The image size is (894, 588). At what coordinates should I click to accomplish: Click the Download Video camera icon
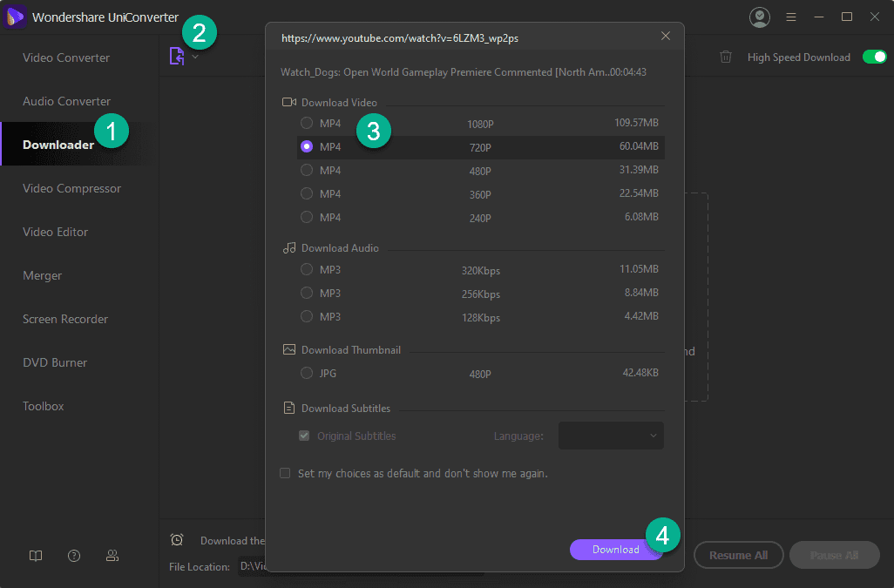(x=289, y=102)
